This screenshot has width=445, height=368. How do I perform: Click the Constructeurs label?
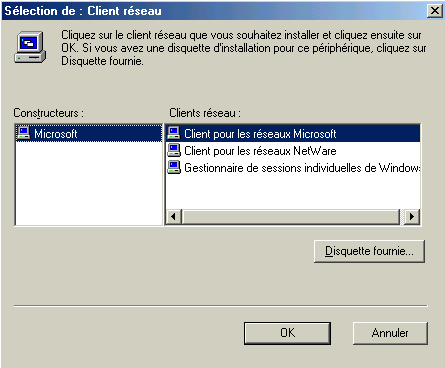pyautogui.click(x=49, y=113)
